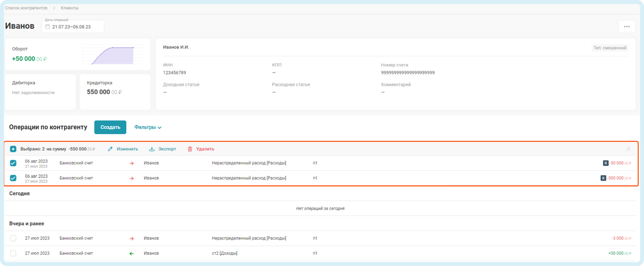Expand the Фильтры dropdown

click(x=148, y=127)
